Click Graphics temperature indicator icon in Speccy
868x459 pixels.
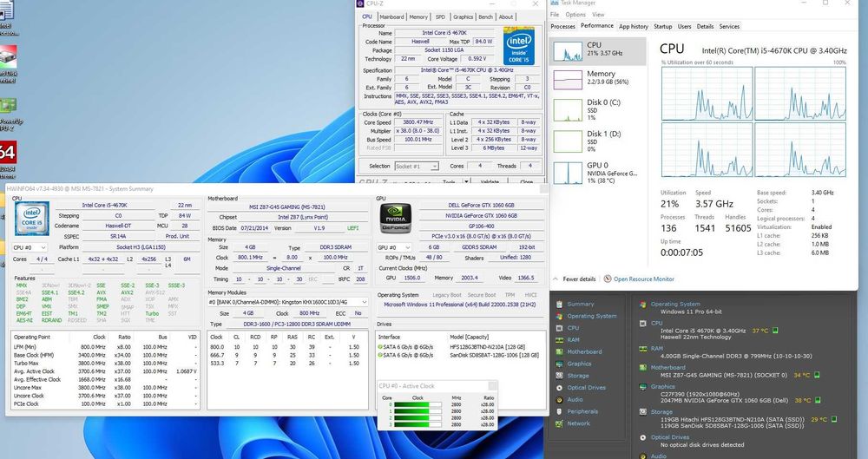coord(817,400)
